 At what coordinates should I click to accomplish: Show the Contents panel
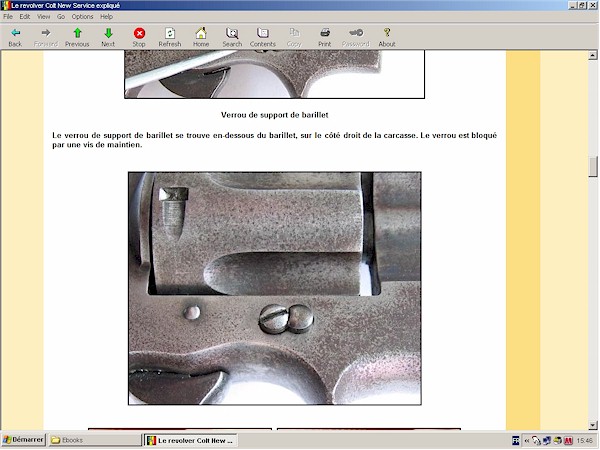click(263, 34)
